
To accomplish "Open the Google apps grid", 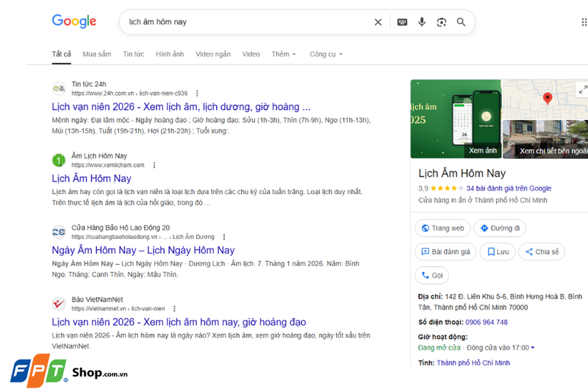I will (584, 22).
